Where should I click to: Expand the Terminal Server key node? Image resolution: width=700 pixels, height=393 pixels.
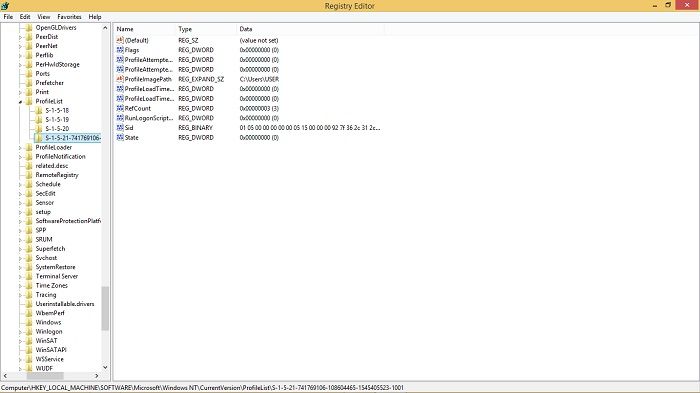(20, 276)
